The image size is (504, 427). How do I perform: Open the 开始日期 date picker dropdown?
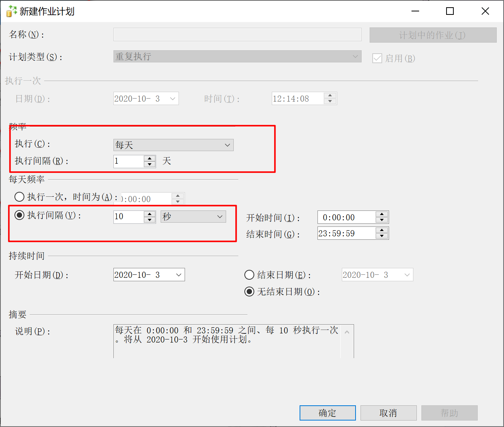click(179, 275)
